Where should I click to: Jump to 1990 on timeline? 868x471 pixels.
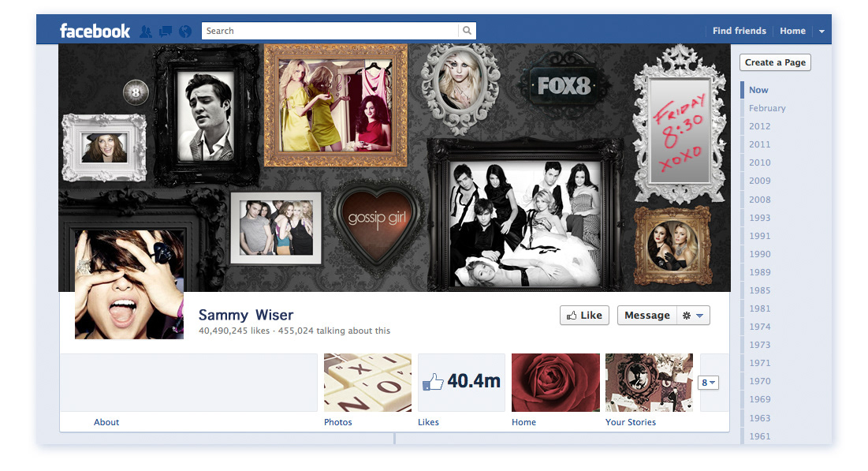(759, 254)
